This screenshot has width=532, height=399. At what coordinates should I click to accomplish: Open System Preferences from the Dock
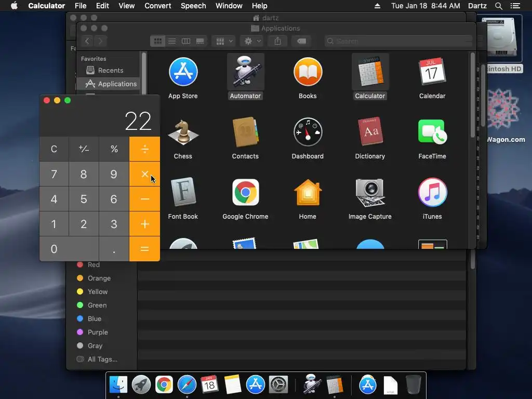click(278, 385)
